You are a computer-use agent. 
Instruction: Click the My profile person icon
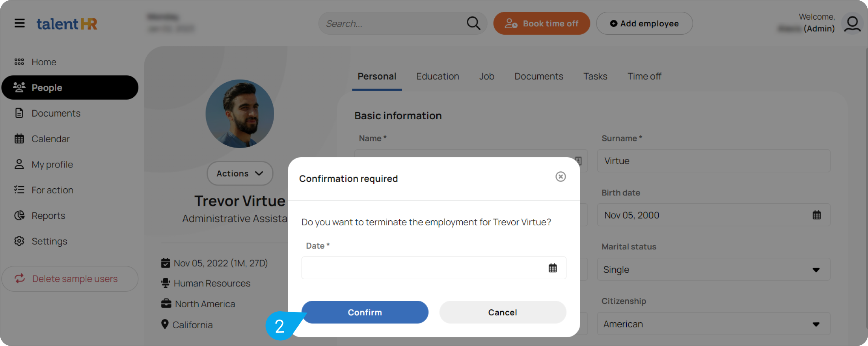[x=19, y=164]
